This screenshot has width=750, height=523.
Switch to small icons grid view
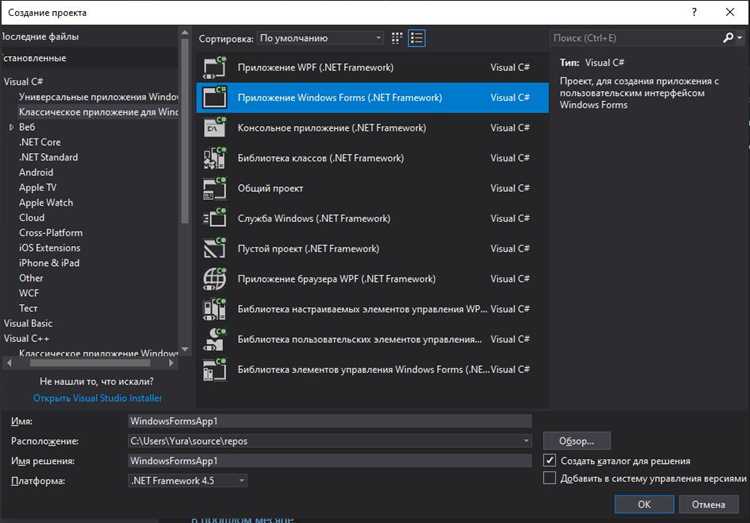[x=397, y=38]
